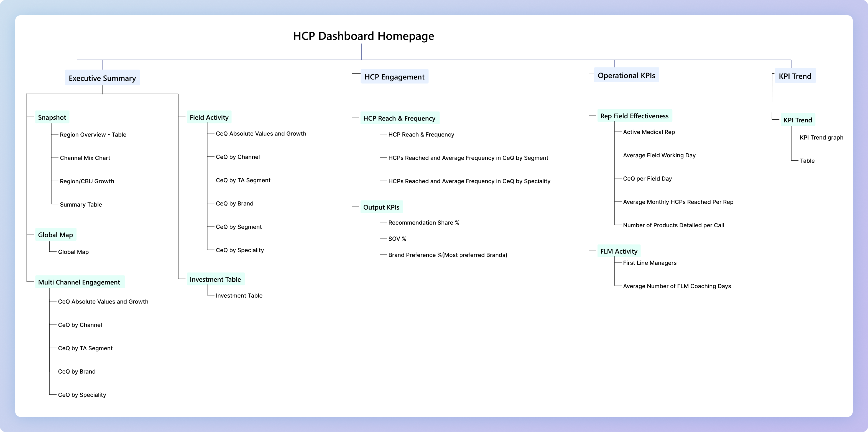Click the KPI Trend graph item
Image resolution: width=868 pixels, height=432 pixels.
821,137
